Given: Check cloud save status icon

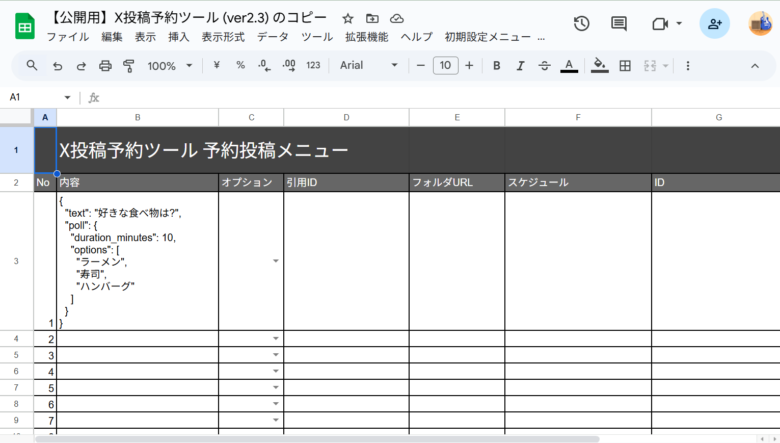Looking at the screenshot, I should [396, 19].
